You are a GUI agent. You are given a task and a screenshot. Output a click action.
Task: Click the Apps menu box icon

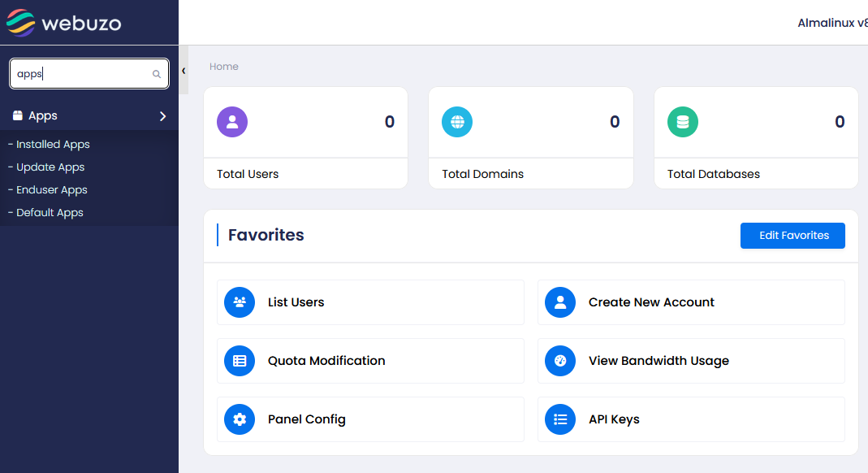(x=18, y=115)
